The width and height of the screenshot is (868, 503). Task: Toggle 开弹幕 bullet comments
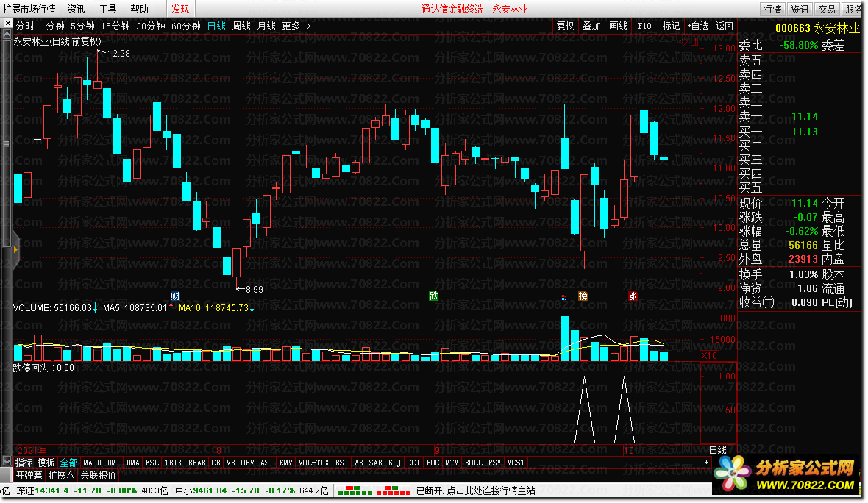pyautogui.click(x=29, y=475)
